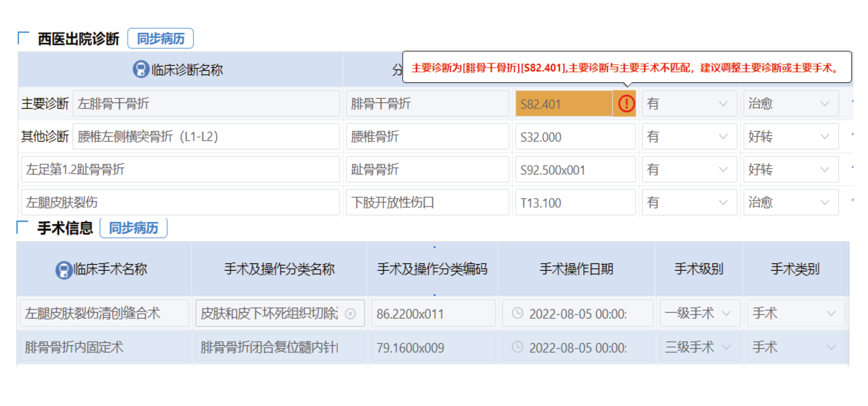Click the clock icon in the first surgery date

click(518, 313)
